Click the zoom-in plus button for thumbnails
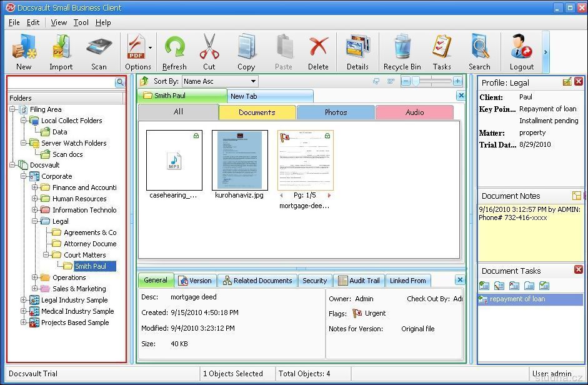 pyautogui.click(x=458, y=81)
